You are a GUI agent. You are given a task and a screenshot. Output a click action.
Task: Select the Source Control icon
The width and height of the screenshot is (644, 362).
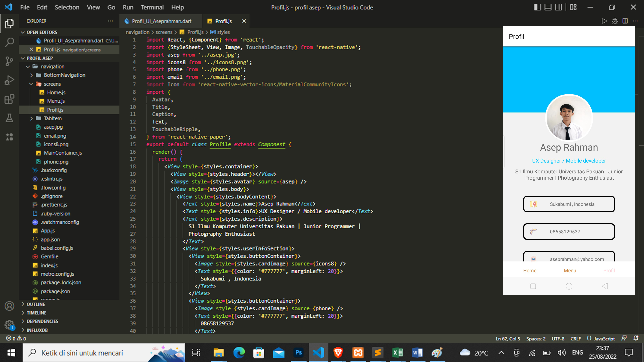click(9, 61)
